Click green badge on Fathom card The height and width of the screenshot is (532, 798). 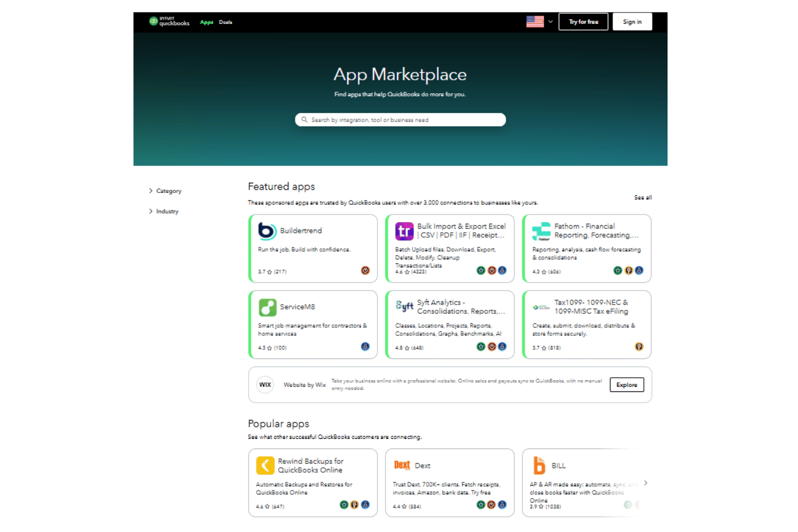(618, 271)
